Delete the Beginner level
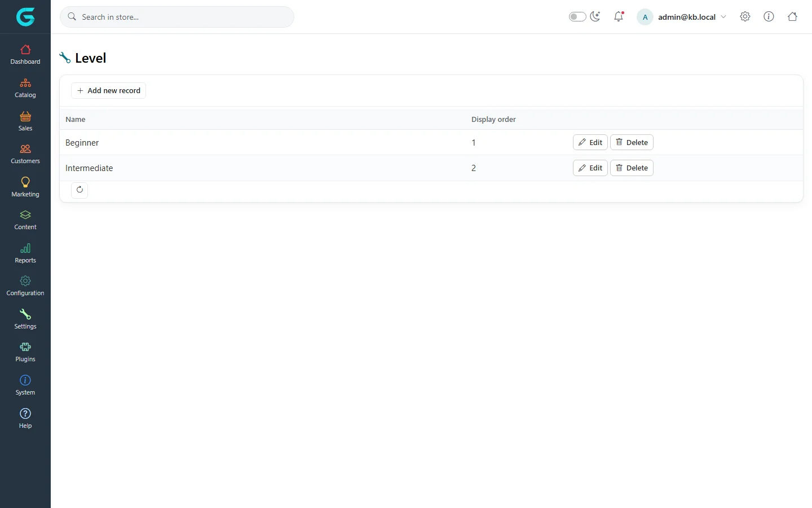Viewport: 812px width, 508px height. [632, 142]
